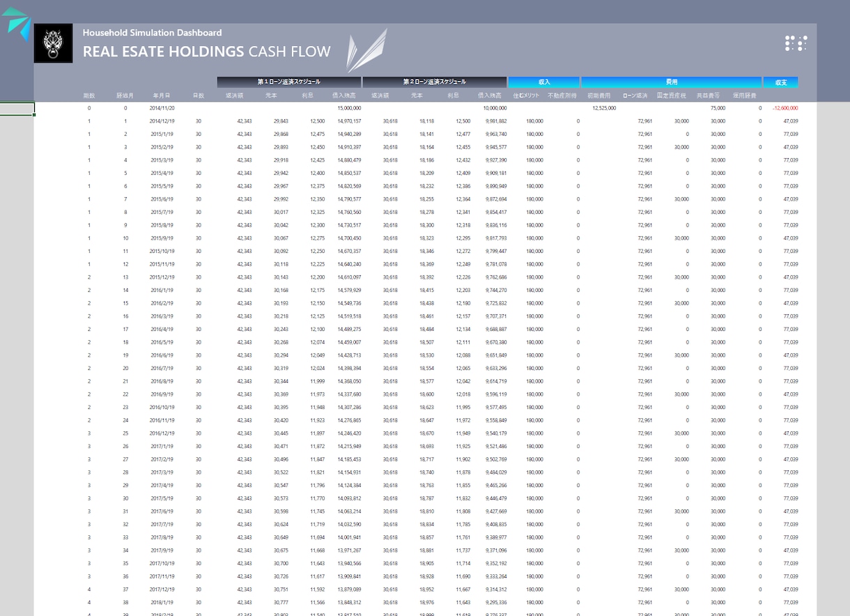Image resolution: width=850 pixels, height=616 pixels.
Task: Click the 固定資産税 column header
Action: [672, 95]
